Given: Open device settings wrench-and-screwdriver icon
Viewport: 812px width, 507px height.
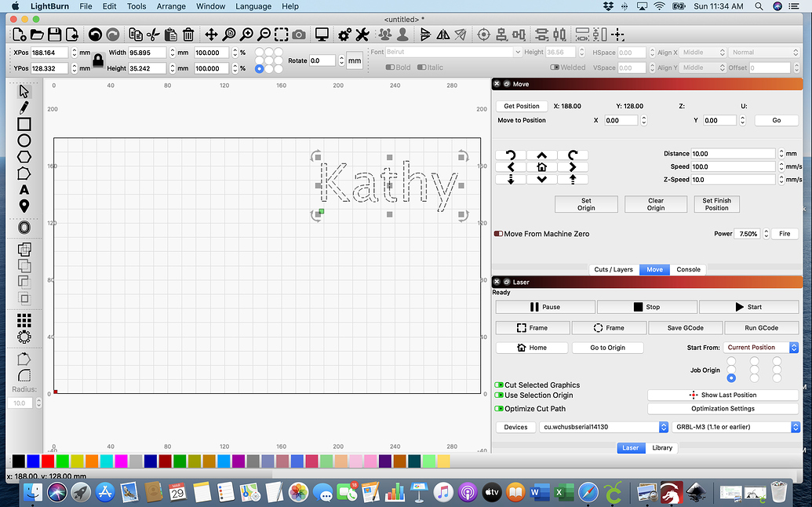Looking at the screenshot, I should point(362,35).
